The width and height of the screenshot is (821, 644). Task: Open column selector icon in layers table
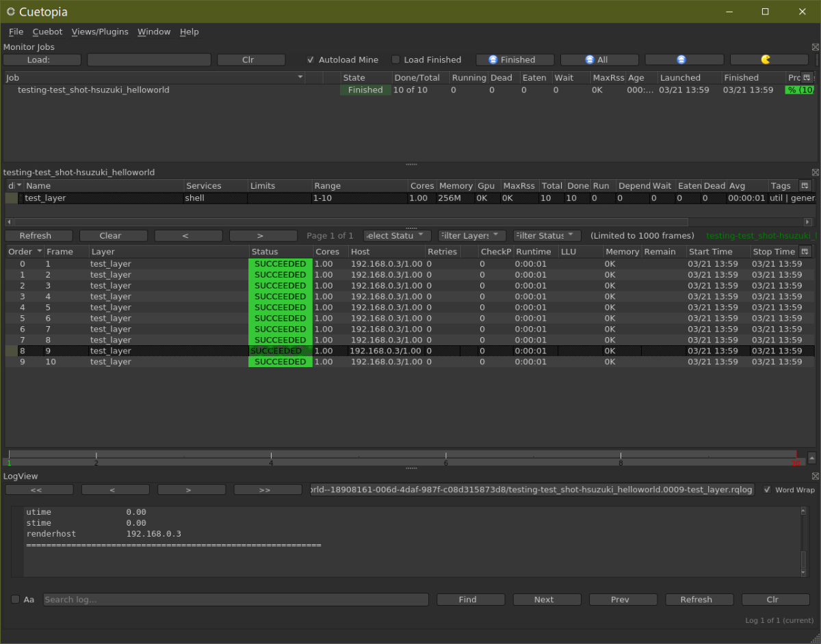point(805,185)
